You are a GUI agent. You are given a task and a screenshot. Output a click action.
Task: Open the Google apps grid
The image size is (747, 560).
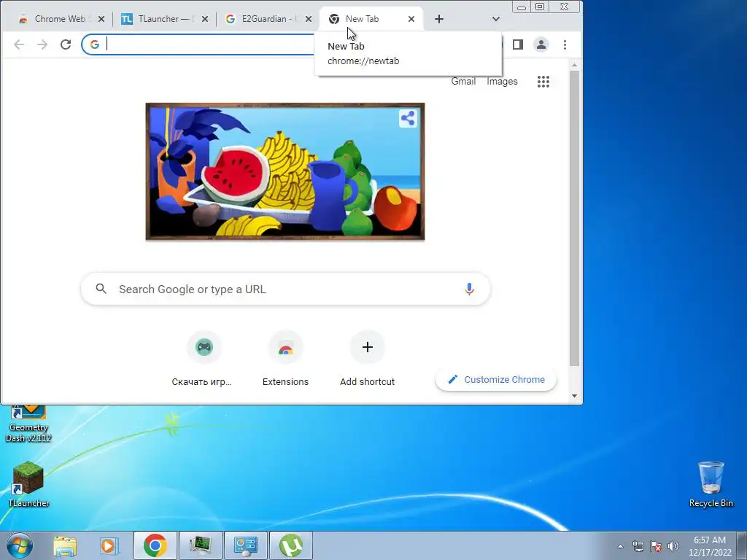coord(543,82)
